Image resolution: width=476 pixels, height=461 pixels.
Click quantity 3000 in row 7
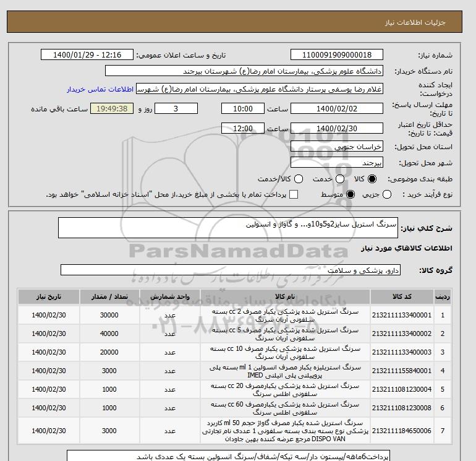tap(109, 431)
